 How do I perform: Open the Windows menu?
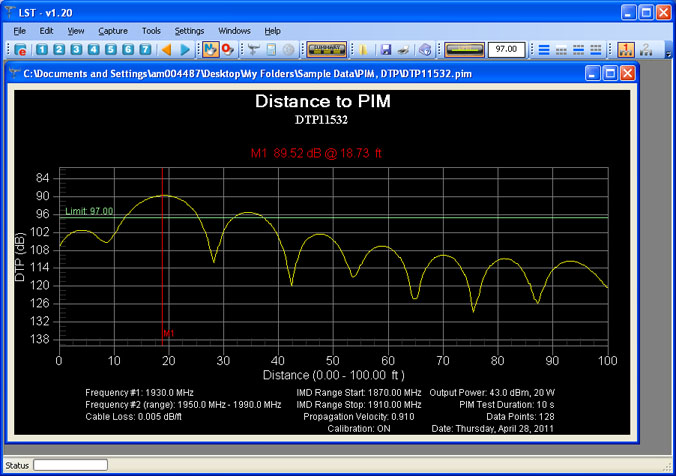(x=234, y=31)
